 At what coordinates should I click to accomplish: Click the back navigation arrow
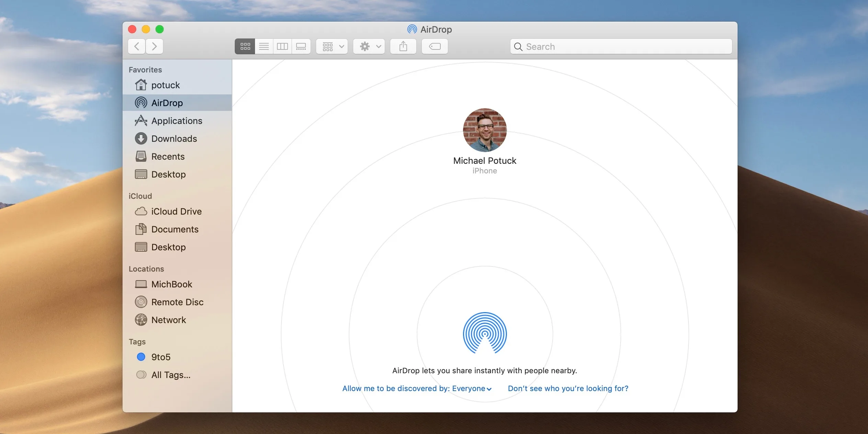pyautogui.click(x=137, y=46)
